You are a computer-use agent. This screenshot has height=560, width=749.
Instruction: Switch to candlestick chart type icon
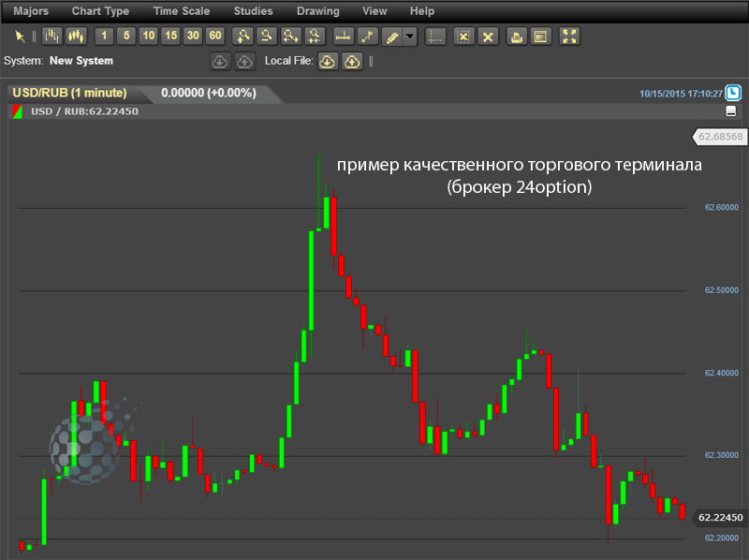tap(76, 37)
